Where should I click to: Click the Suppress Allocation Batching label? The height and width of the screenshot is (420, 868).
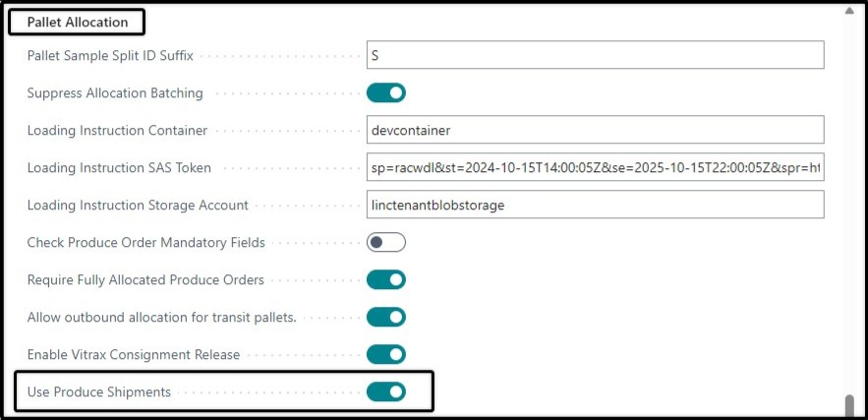(115, 93)
